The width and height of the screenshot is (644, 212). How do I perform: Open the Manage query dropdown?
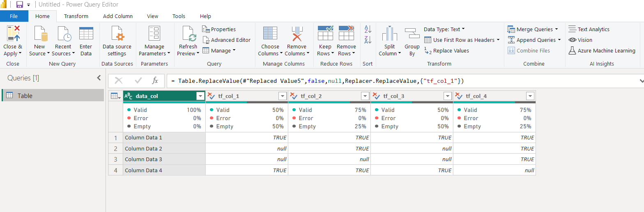click(x=219, y=50)
